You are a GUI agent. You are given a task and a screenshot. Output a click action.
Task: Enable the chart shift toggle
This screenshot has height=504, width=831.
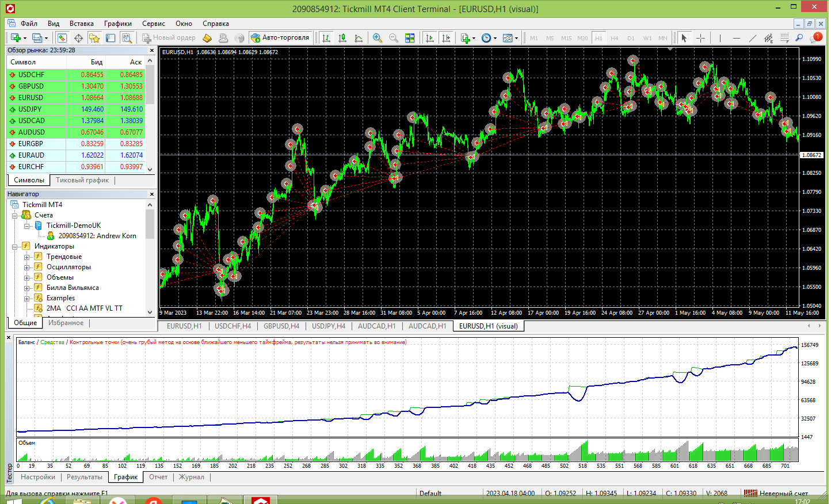[446, 38]
